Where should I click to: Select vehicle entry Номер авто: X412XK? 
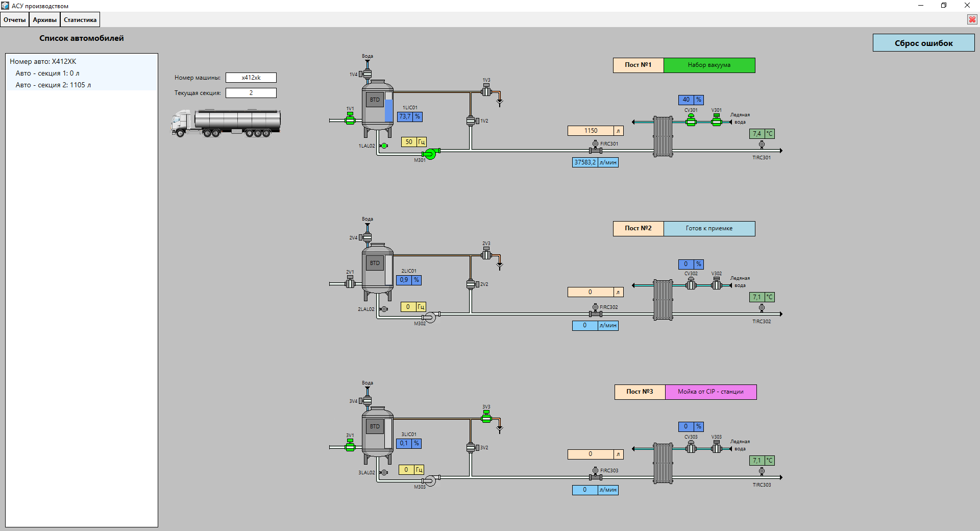(x=43, y=61)
